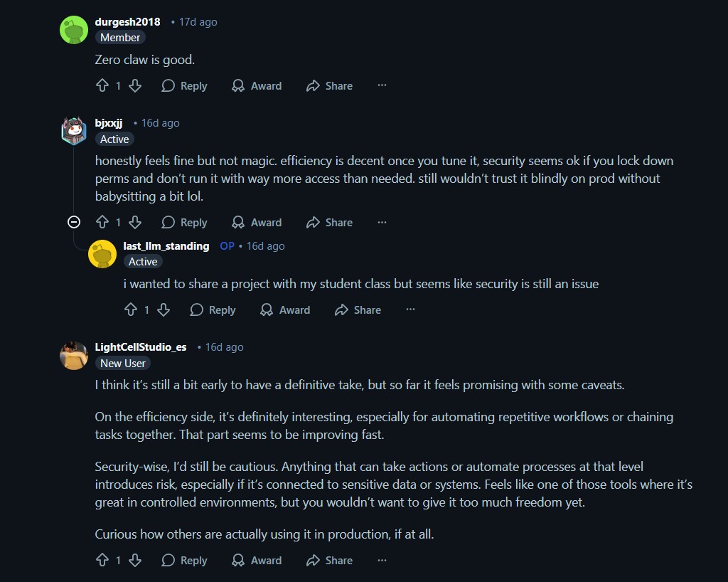The image size is (728, 582).
Task: Open last_llm_standing's user profile link
Action: (166, 246)
